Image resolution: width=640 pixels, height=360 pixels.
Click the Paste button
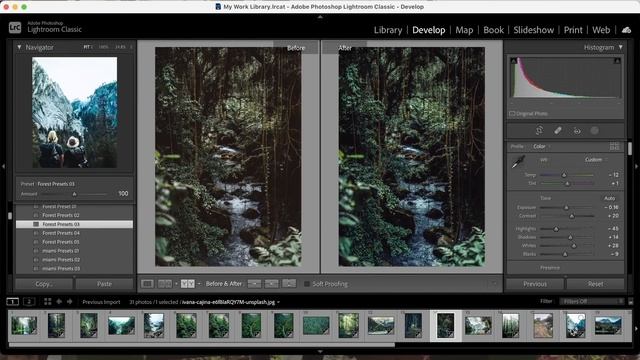point(104,284)
